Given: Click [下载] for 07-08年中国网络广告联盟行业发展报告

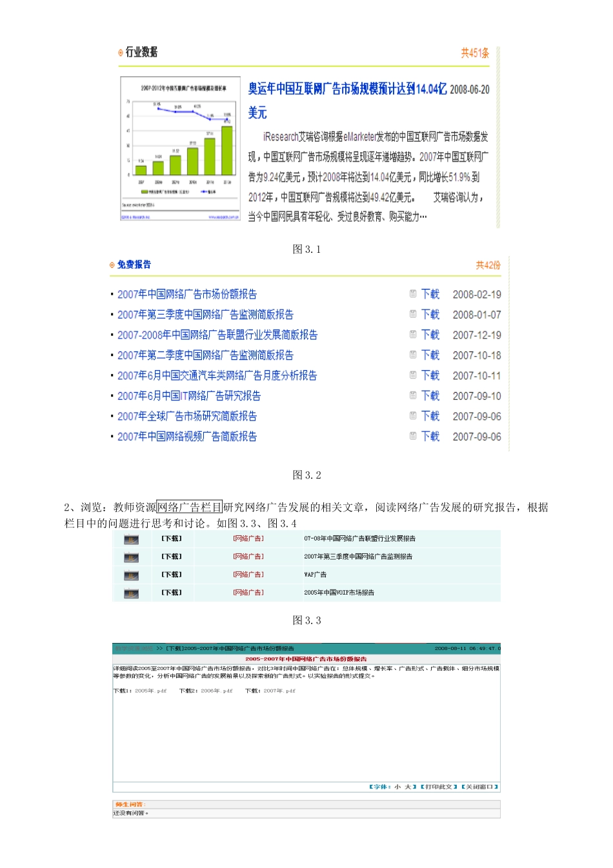Looking at the screenshot, I should [x=172, y=538].
